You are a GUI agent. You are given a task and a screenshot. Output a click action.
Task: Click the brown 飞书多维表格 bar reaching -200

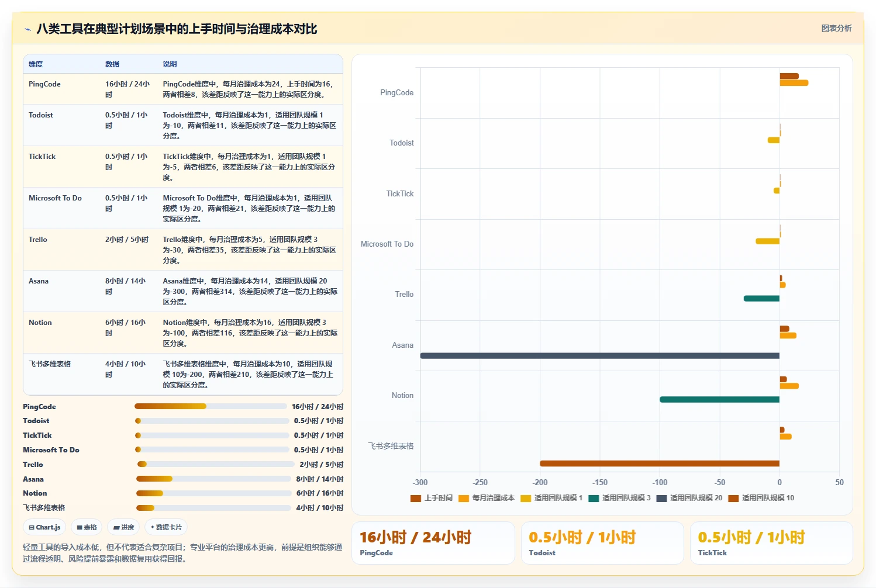(x=660, y=464)
